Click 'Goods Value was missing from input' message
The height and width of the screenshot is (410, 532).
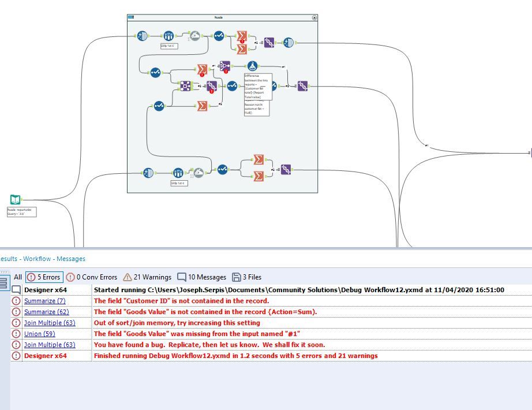tap(197, 334)
